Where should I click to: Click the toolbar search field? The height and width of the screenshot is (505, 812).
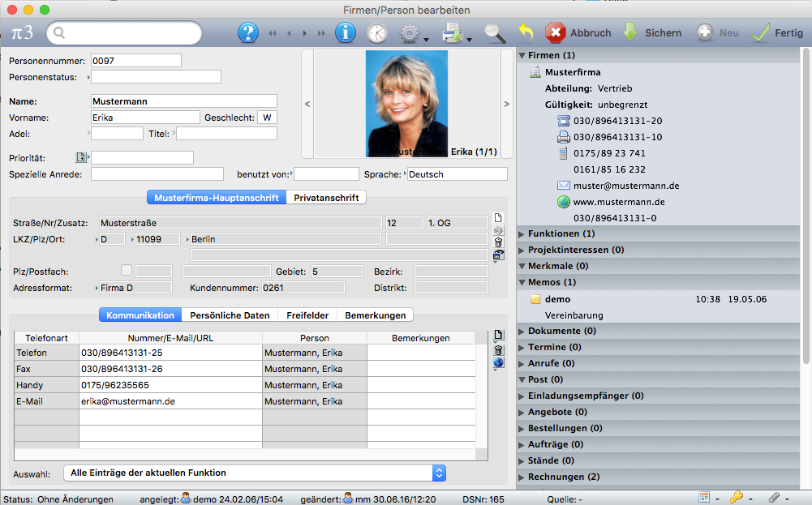124,32
